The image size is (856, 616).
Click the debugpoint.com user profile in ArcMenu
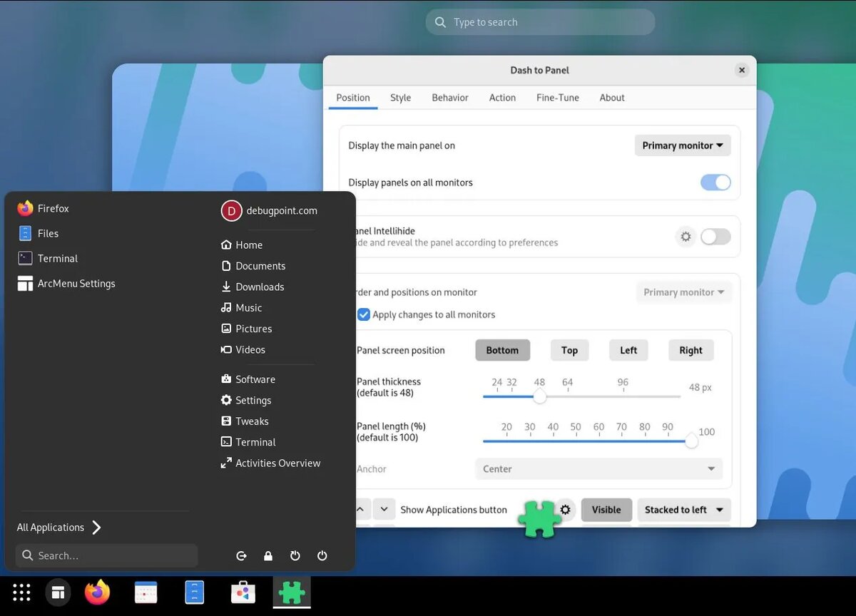270,210
